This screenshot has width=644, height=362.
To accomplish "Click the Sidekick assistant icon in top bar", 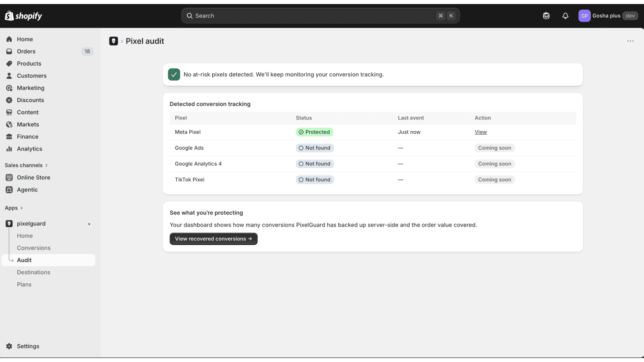I will [x=546, y=16].
